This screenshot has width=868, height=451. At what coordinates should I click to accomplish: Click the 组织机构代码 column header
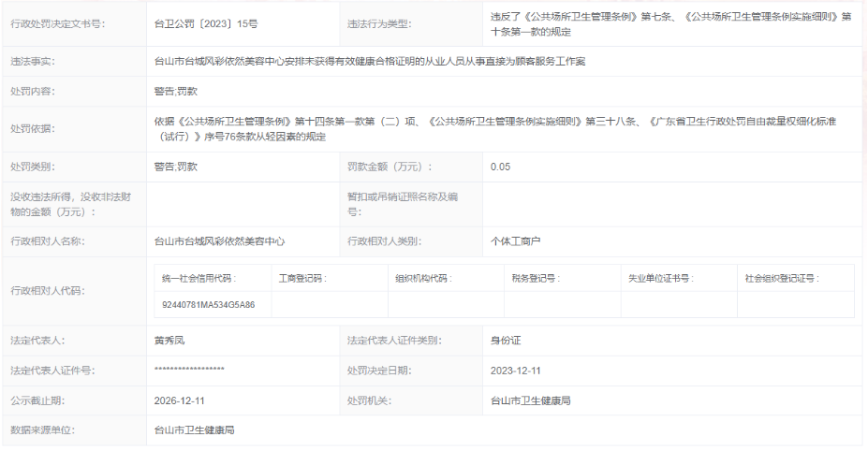click(421, 279)
